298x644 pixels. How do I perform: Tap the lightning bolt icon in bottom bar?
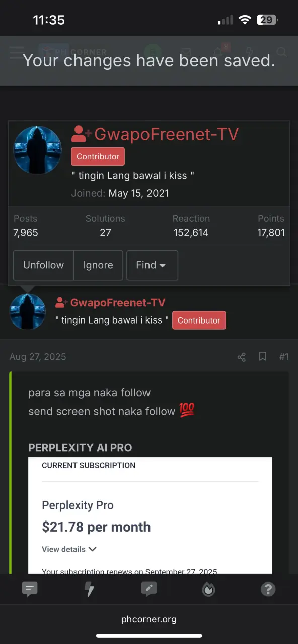coord(90,589)
